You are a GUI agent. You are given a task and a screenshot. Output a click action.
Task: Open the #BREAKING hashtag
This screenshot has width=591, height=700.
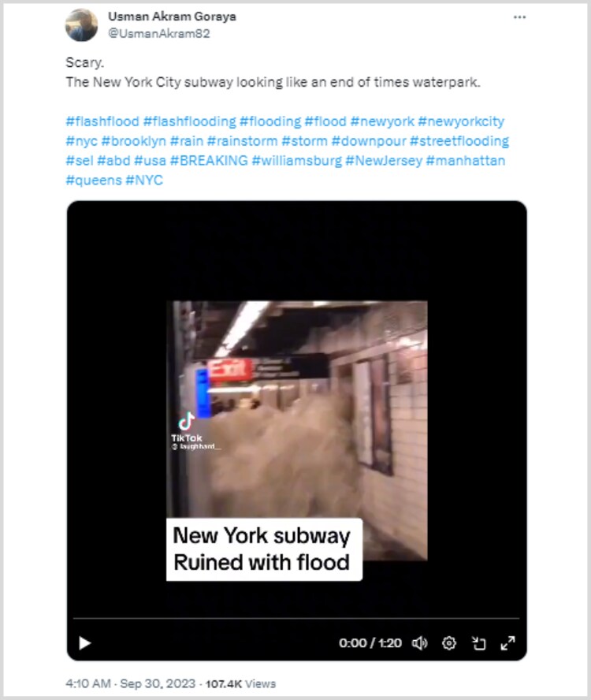(x=209, y=160)
